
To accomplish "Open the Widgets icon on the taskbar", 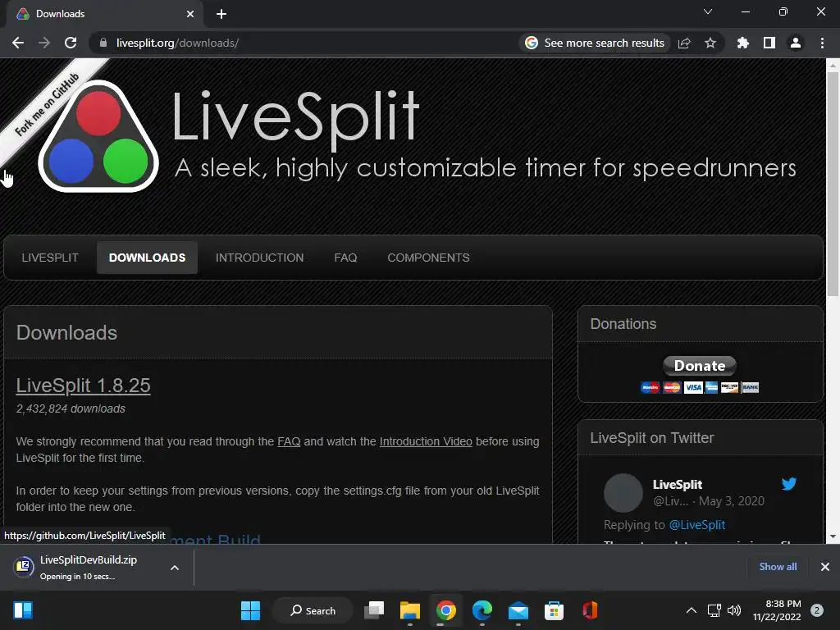I will pos(23,610).
